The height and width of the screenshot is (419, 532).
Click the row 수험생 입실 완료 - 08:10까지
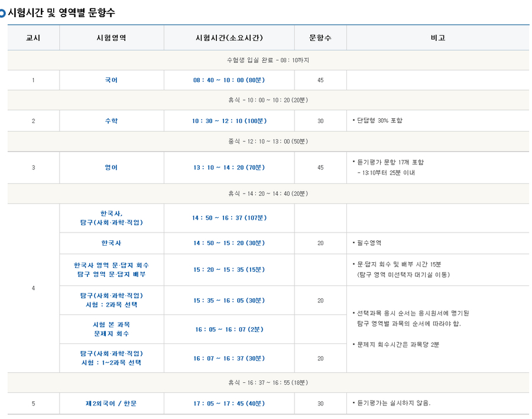coord(268,60)
